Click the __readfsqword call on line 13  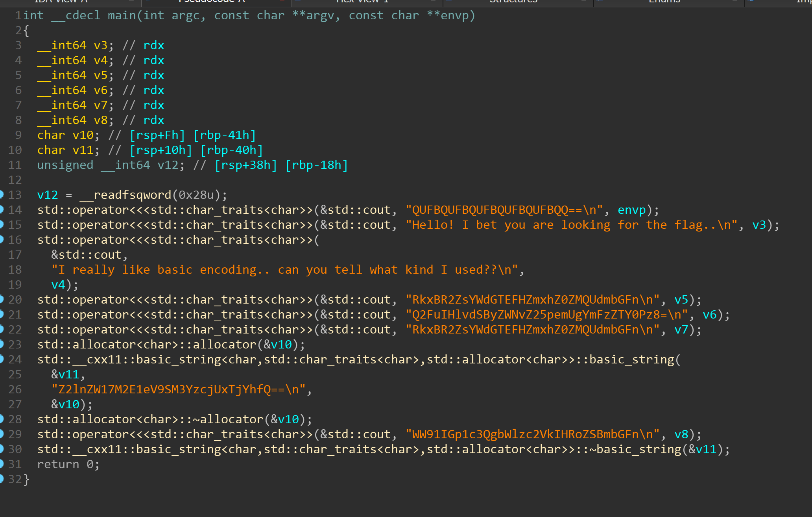click(126, 195)
